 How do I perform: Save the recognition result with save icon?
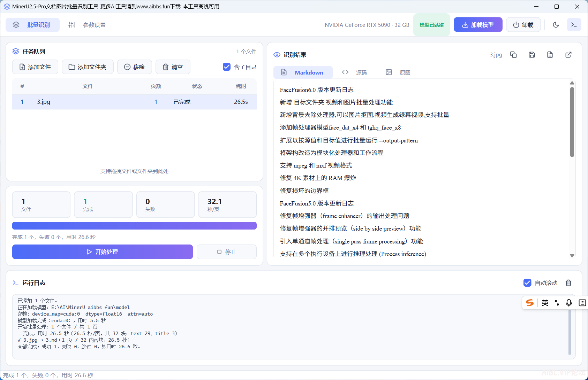coord(532,55)
